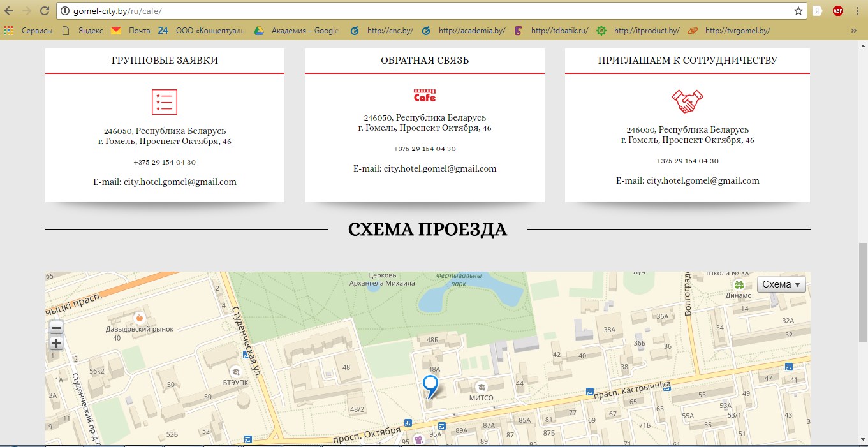The width and height of the screenshot is (868, 447).
Task: Open the Сервисы apps bookmark
Action: (x=28, y=30)
